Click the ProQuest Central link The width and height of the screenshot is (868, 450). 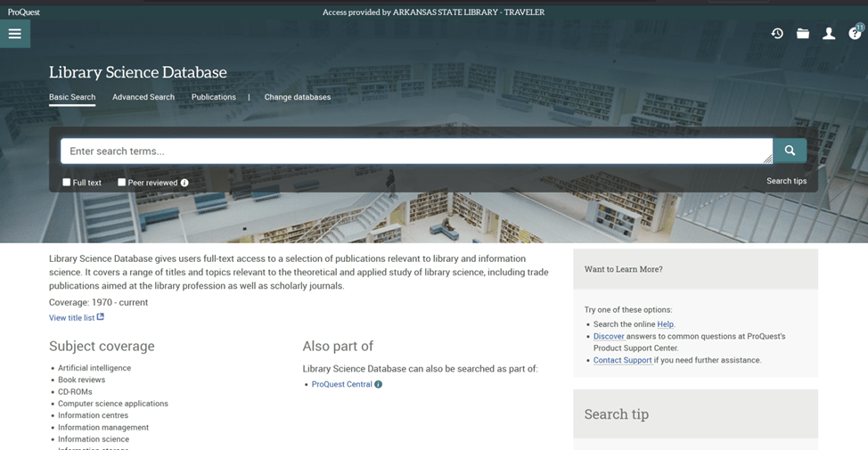[341, 385]
